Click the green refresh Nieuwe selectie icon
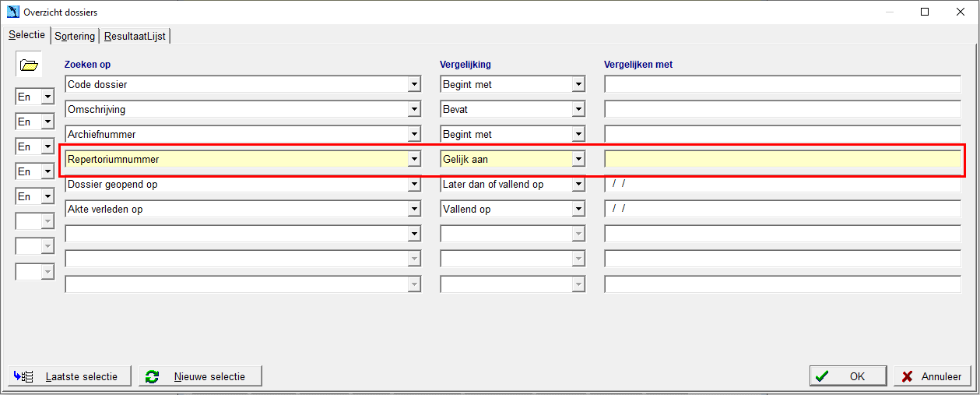Viewport: 980px width, 395px height. pyautogui.click(x=153, y=376)
